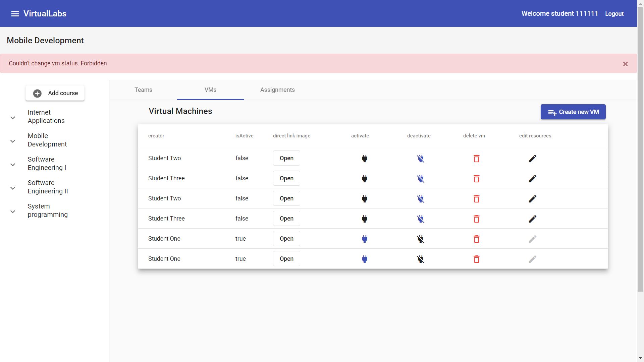Delete the last Student One VM
This screenshot has width=644, height=362.
coord(476,259)
